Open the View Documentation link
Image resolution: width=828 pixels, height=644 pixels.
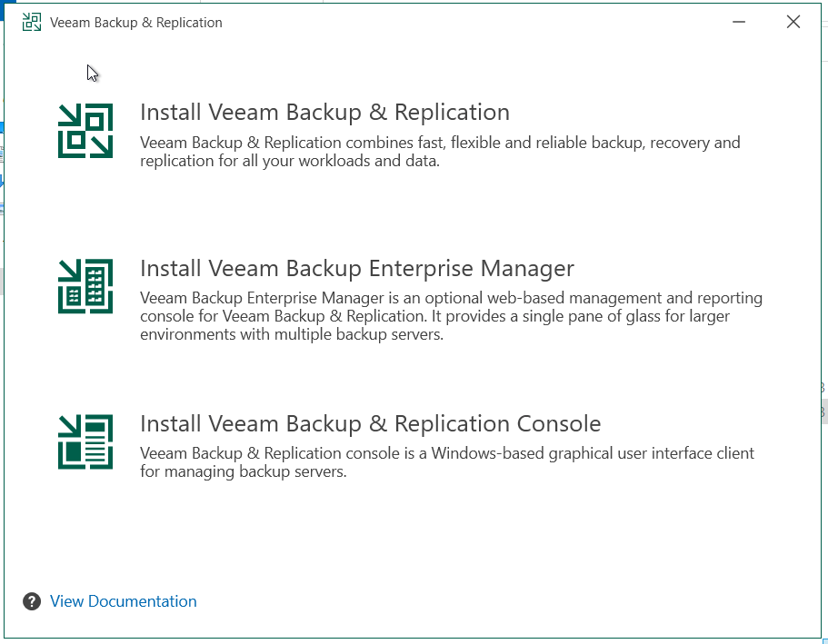tap(123, 601)
